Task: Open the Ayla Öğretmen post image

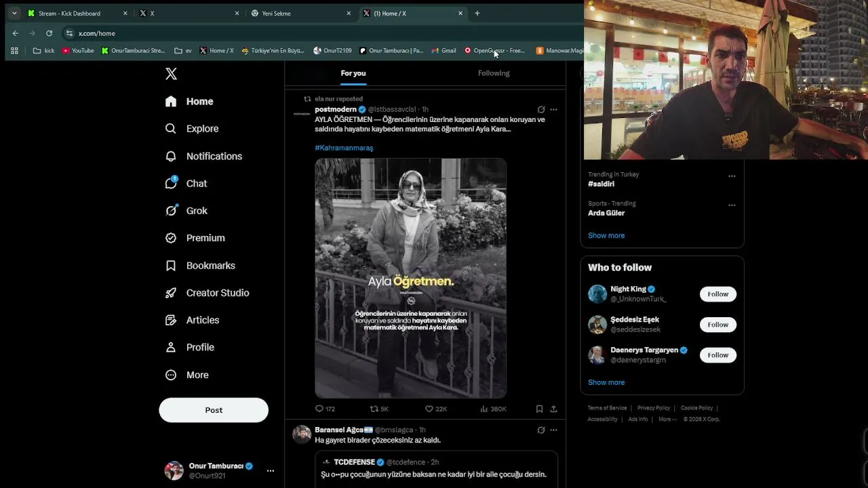Action: 410,278
